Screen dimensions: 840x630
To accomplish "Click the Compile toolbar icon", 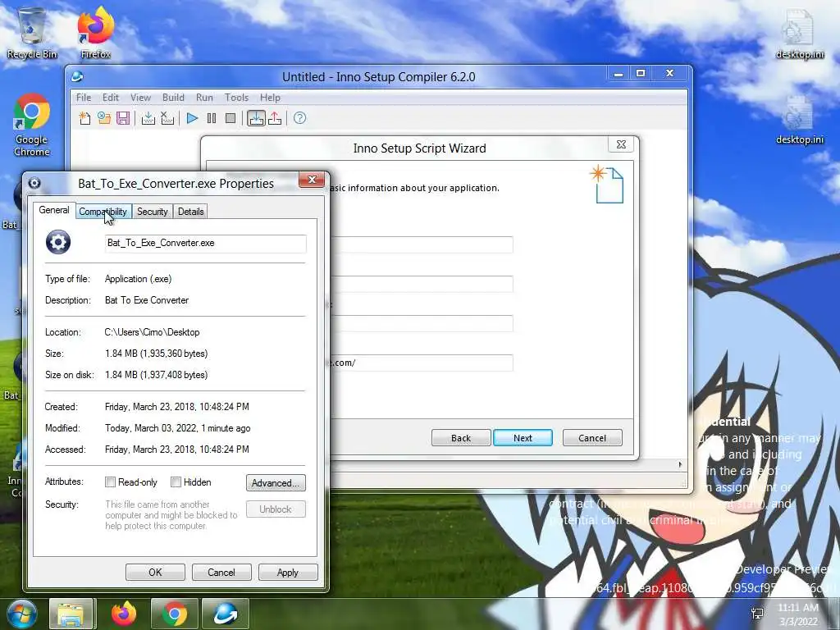I will tap(148, 118).
